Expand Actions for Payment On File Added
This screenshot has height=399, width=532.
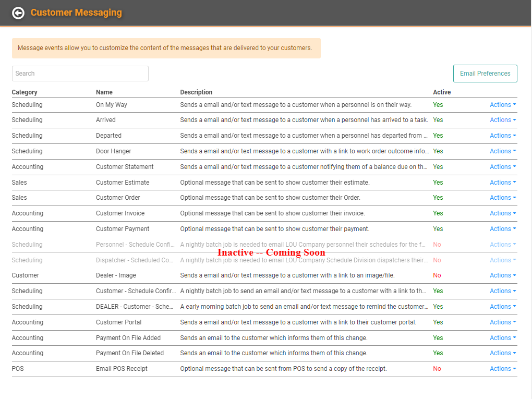503,338
